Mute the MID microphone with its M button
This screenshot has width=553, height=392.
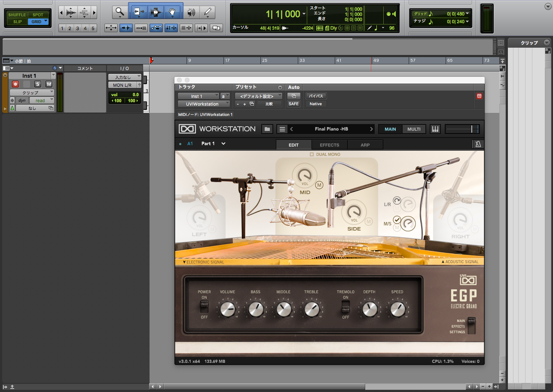pos(318,185)
